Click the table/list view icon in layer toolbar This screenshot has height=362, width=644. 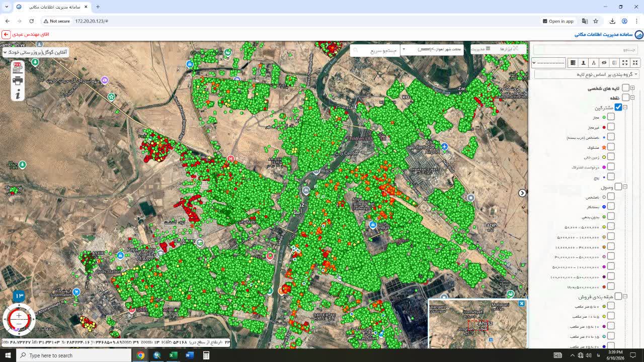pyautogui.click(x=573, y=63)
